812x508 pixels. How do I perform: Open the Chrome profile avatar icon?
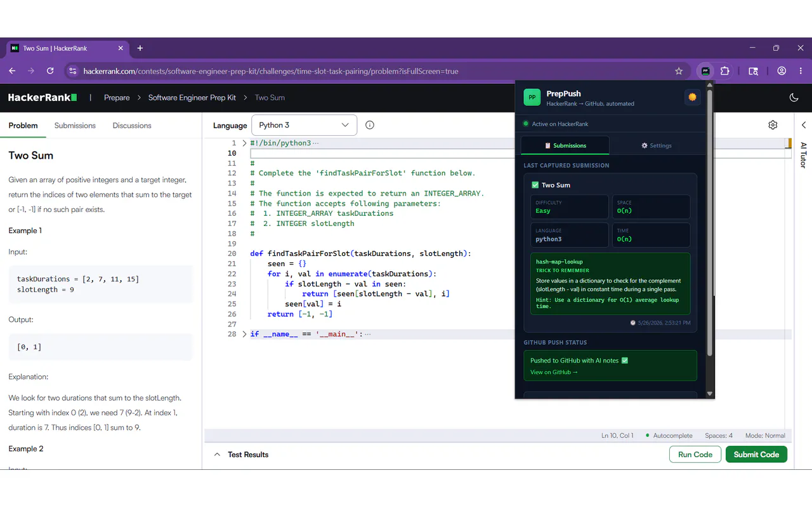(782, 71)
